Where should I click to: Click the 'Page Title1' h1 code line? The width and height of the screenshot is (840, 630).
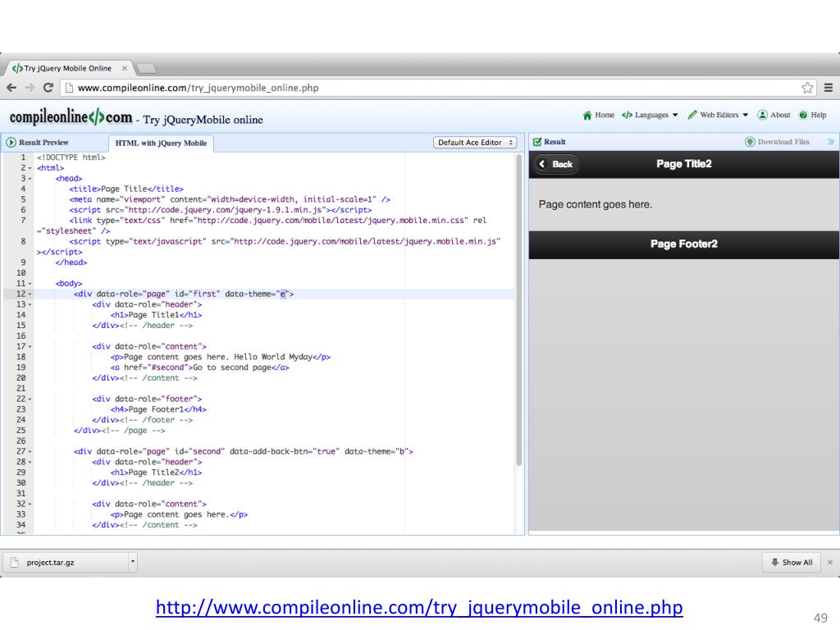[156, 315]
